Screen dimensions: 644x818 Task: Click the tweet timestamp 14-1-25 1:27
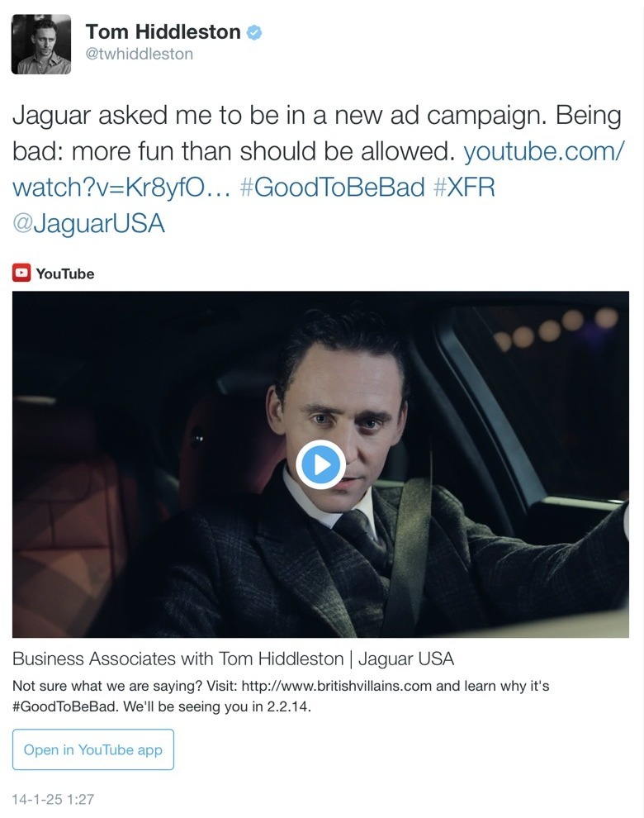(x=53, y=799)
